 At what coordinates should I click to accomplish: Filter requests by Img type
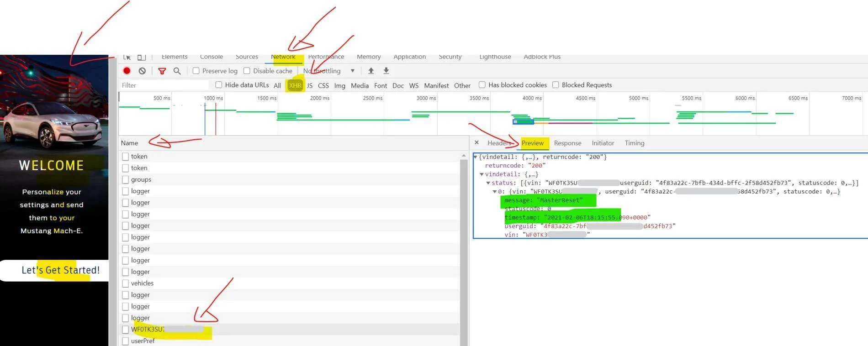[x=340, y=85]
